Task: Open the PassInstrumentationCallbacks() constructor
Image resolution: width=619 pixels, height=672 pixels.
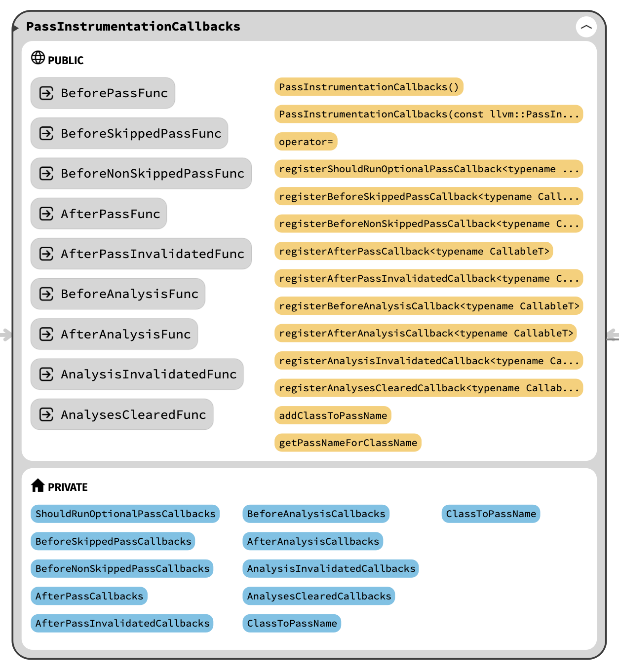Action: [x=369, y=87]
